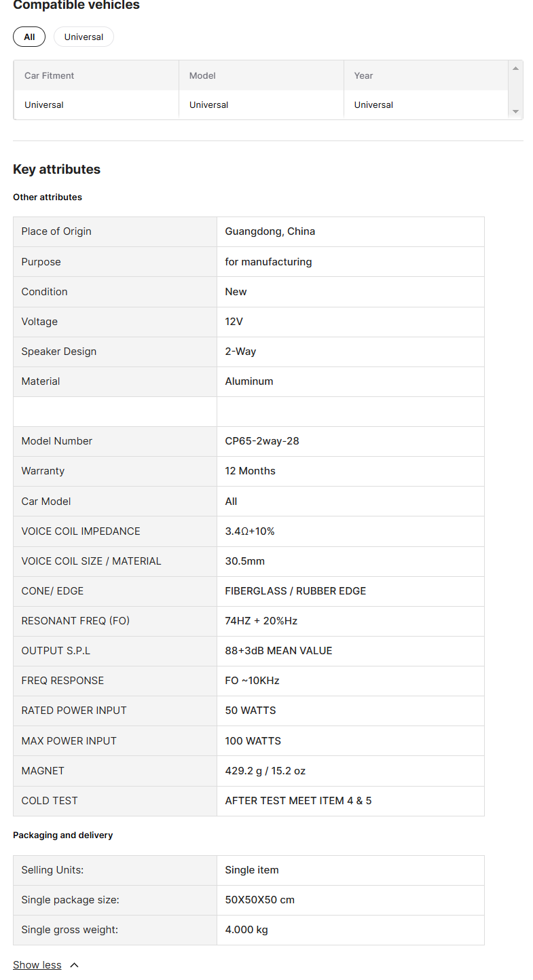Click the scrollbar down arrow in vehicles table
Viewport: 533px width, 980px height.
(515, 111)
